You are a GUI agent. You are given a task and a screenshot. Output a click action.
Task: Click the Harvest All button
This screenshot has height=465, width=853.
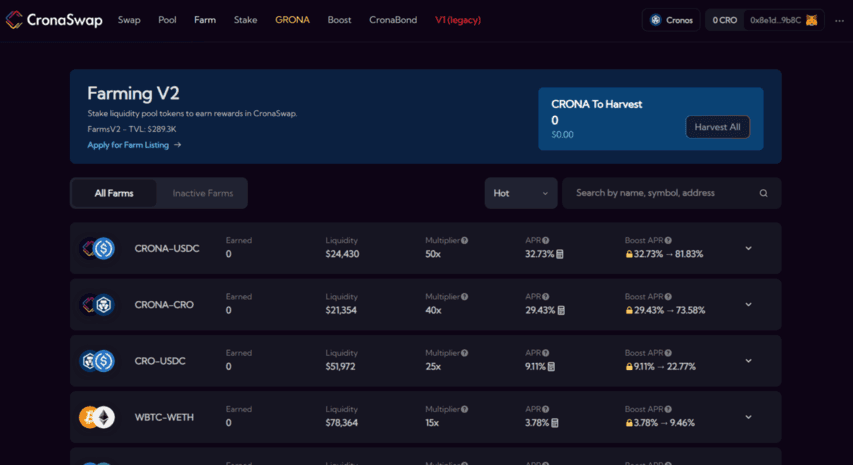[718, 127]
